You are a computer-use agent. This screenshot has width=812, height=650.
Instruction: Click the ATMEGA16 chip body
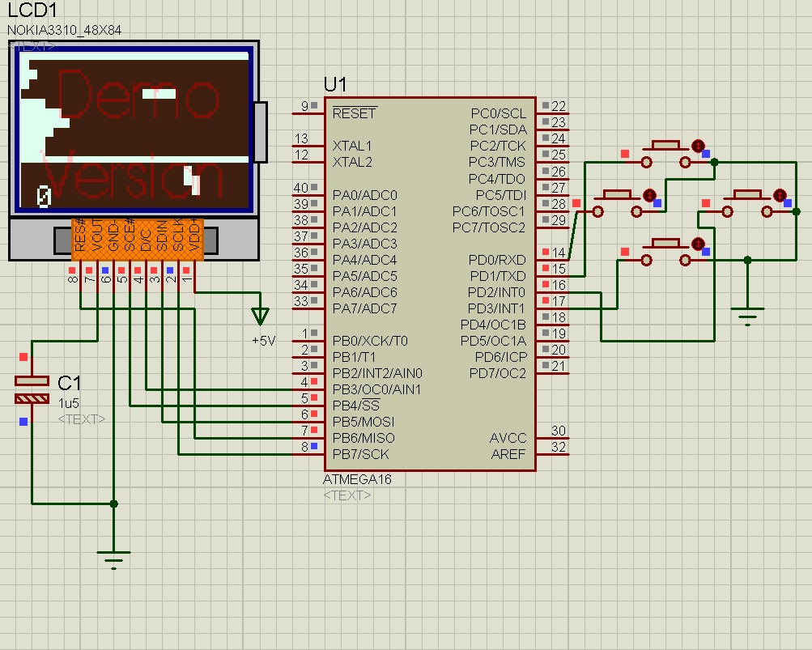[x=430, y=284]
